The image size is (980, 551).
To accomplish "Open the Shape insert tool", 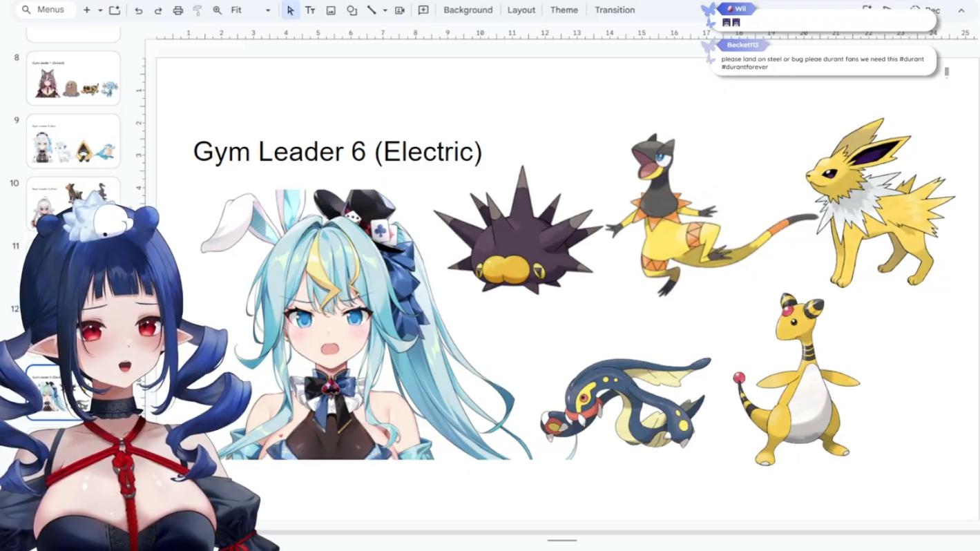I will tap(352, 10).
